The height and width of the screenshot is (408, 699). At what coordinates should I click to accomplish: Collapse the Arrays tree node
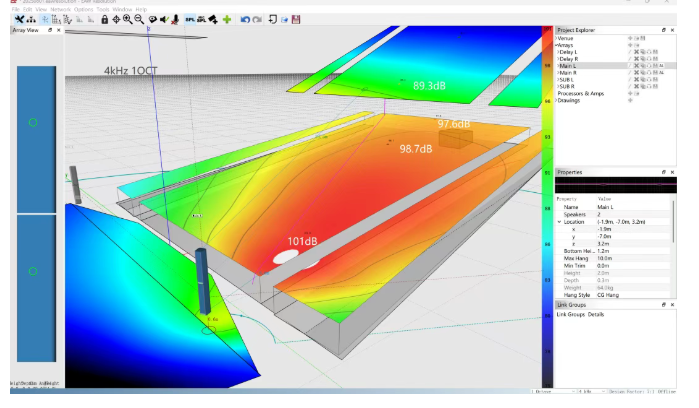(558, 45)
